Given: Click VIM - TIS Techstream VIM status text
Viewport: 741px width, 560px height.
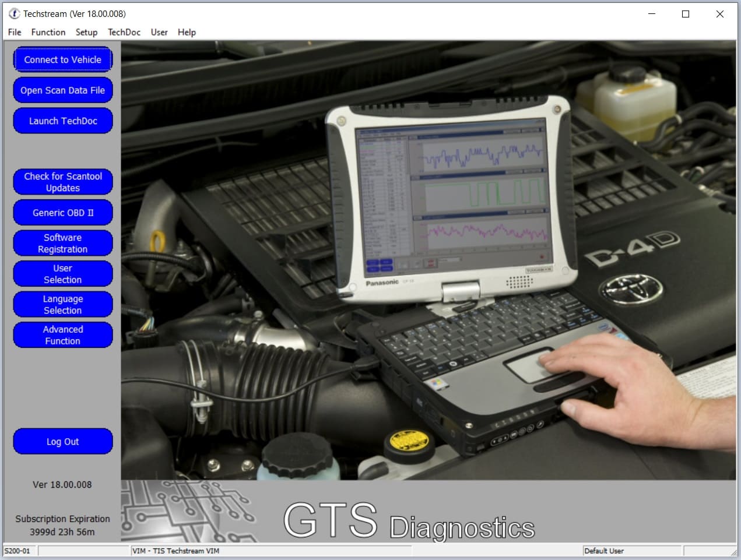Looking at the screenshot, I should tap(176, 551).
